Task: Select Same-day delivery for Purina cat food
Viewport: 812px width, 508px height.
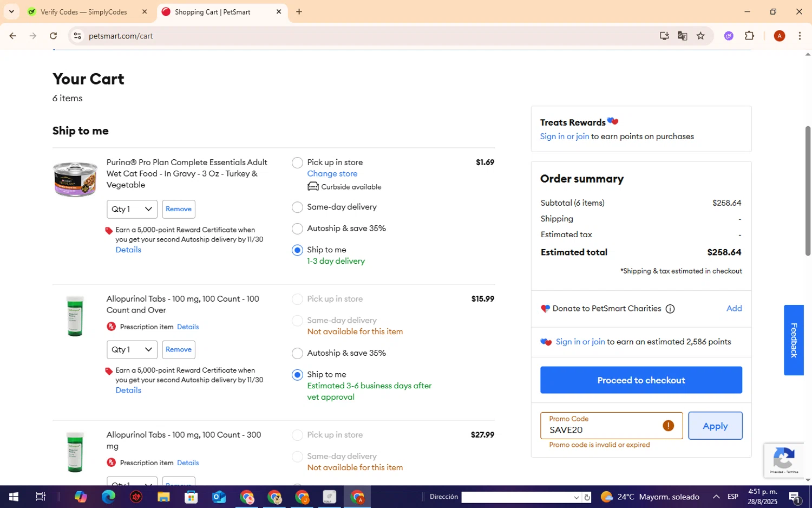Action: click(x=297, y=207)
